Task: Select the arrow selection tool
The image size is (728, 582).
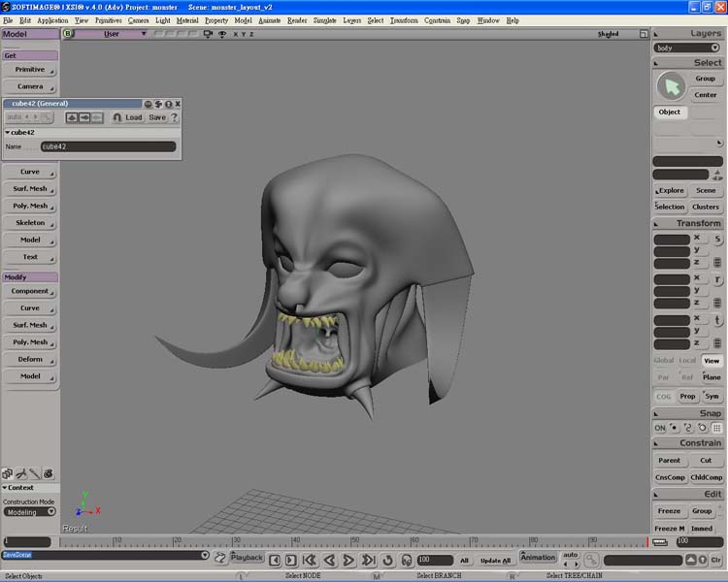Action: point(672,86)
